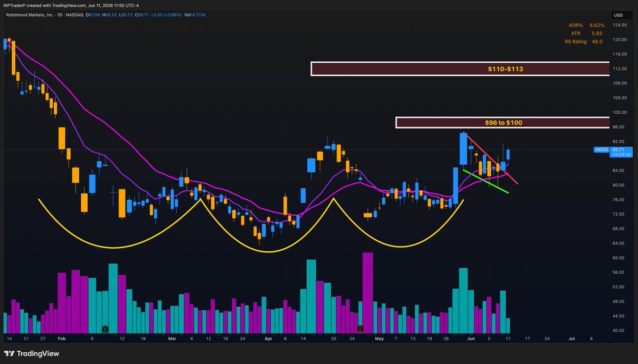Click the NASDAQ exchange label
Viewport: 638px width, 364px height.
point(73,14)
